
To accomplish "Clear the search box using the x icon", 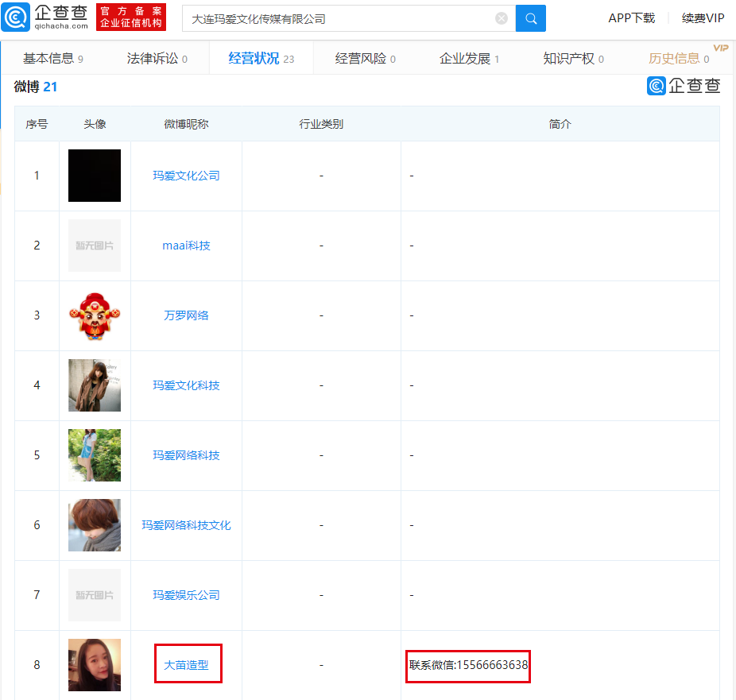I will (x=501, y=17).
